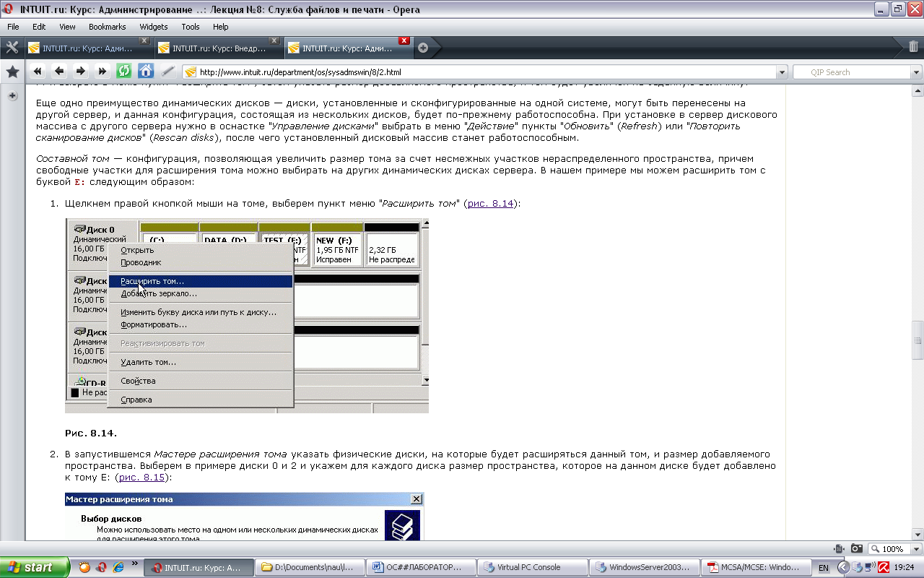The height and width of the screenshot is (578, 924).
Task: Click the vertical scrollbar thumb
Action: 918,339
